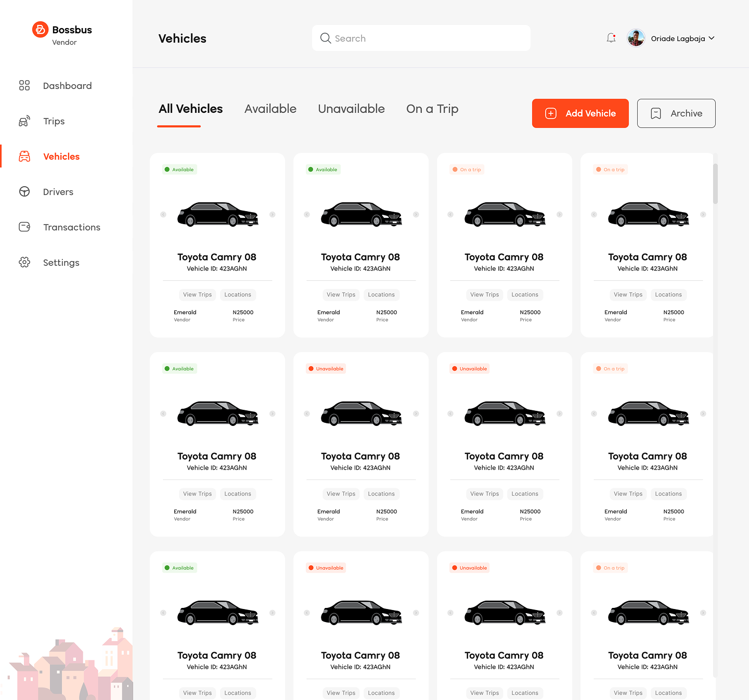Screen dimensions: 749x700
Task: Click Locations on second row's On a trip card
Action: pyautogui.click(x=668, y=494)
